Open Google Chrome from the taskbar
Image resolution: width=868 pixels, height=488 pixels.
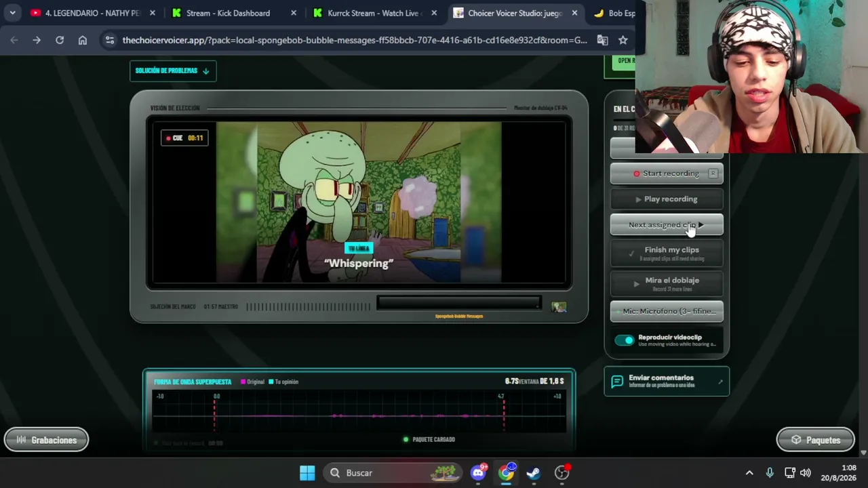pos(507,472)
